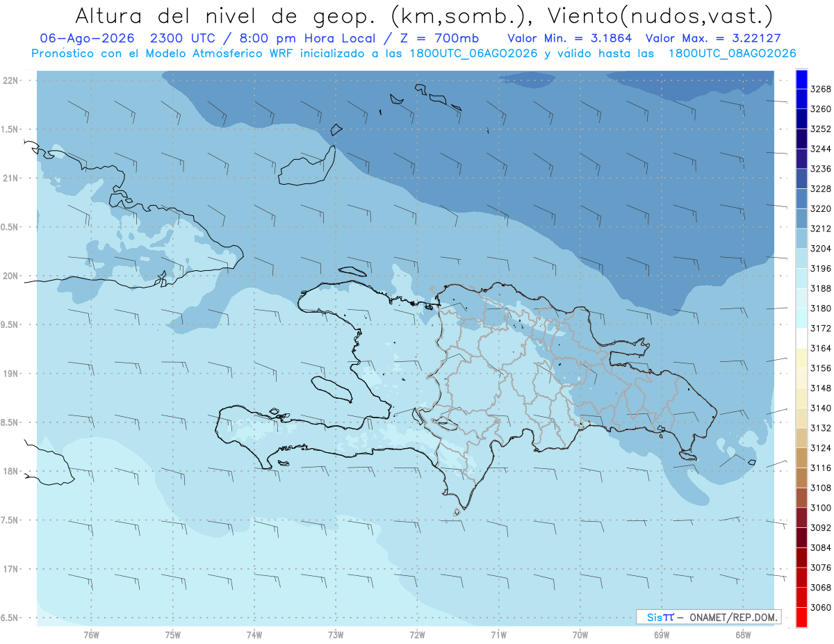Click the '3236' legend value
This screenshot has height=644, width=834.
(x=821, y=169)
